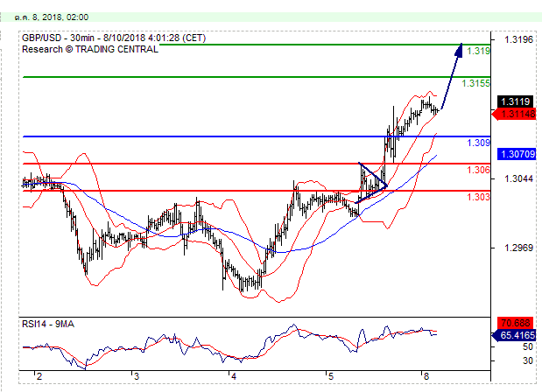Click the 1.3044 price axis label

pyautogui.click(x=518, y=178)
